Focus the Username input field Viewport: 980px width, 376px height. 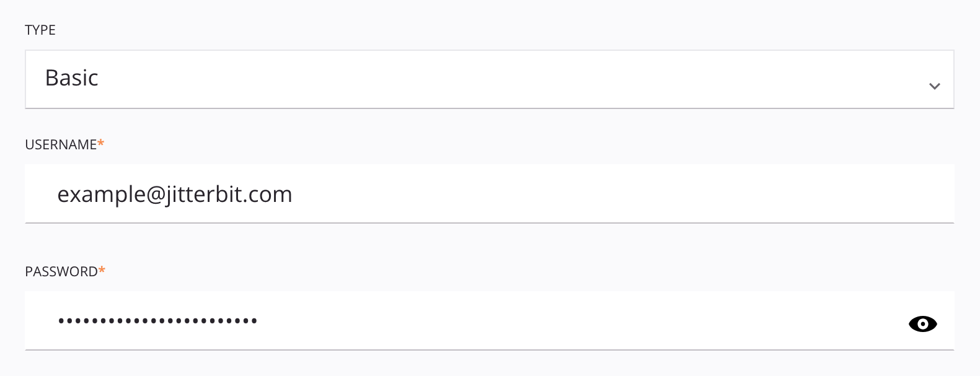[489, 193]
